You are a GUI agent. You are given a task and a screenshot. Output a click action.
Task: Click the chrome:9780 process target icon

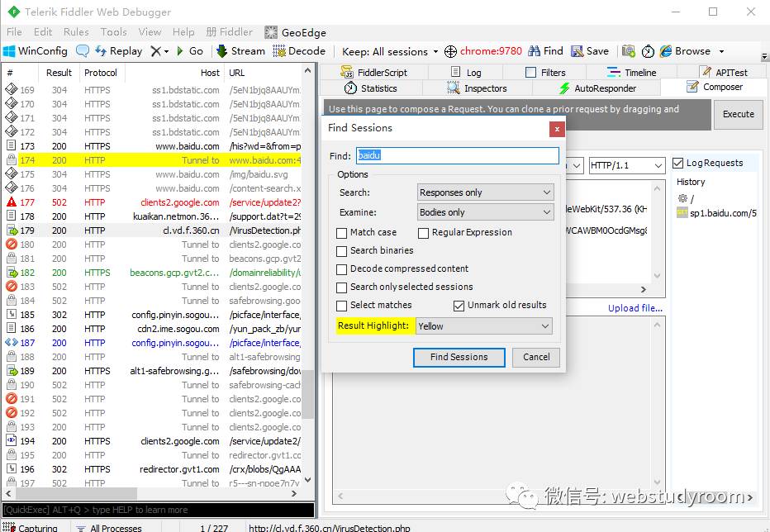[x=450, y=51]
